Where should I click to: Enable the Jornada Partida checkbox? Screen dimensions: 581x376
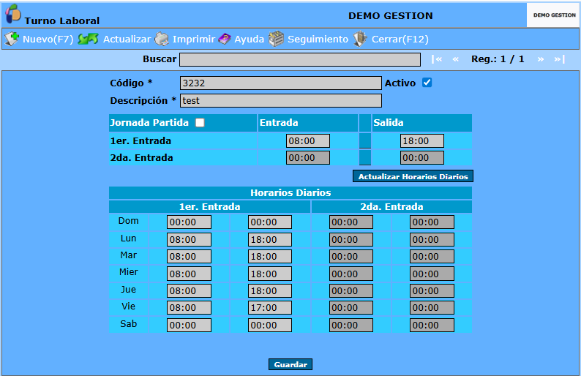tap(200, 123)
